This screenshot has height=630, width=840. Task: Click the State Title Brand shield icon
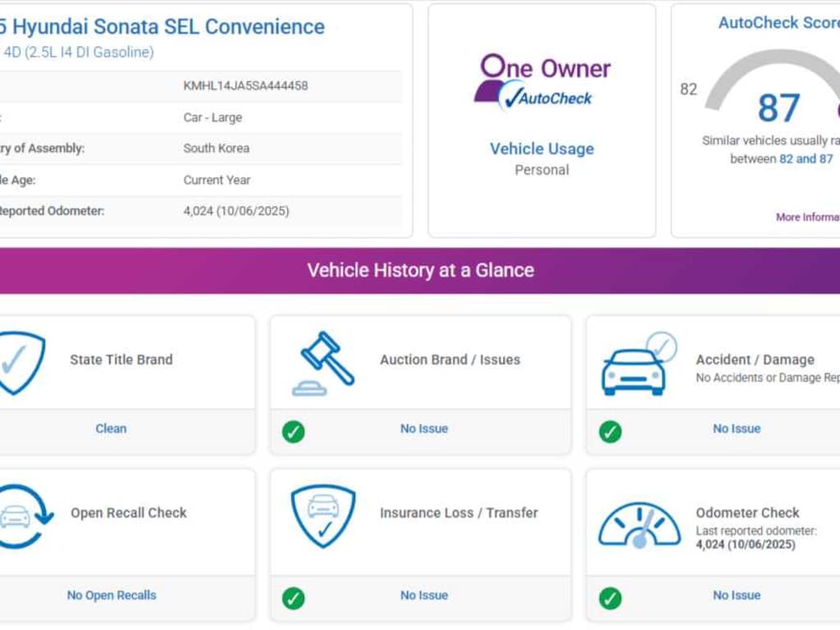[21, 362]
